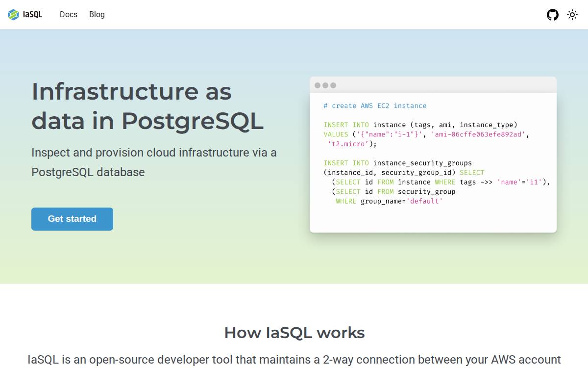Click the "Infrastructure as data in PostgreSQL" heading
The image size is (588, 368).
coord(147,106)
